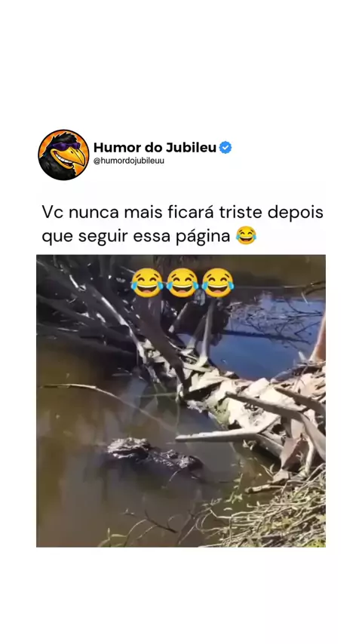This screenshot has width=362, height=644.
Task: Select the last of three overlay laughing emojis
Action: 218,283
